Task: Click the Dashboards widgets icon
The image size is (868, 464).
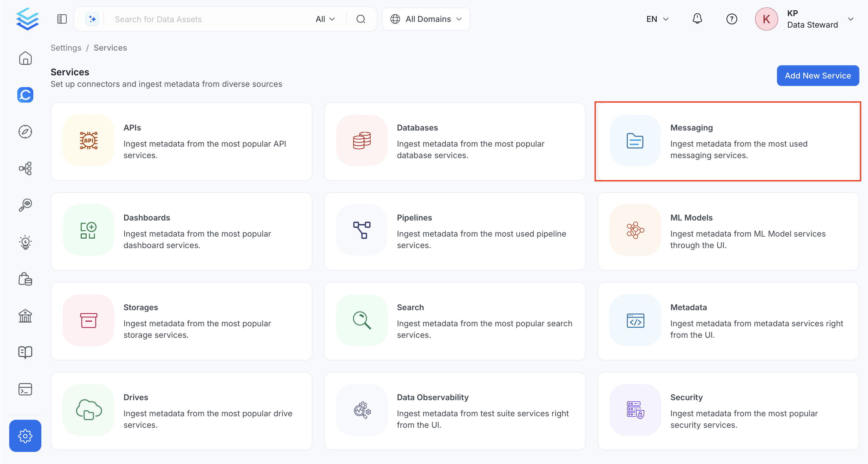Action: [x=89, y=230]
